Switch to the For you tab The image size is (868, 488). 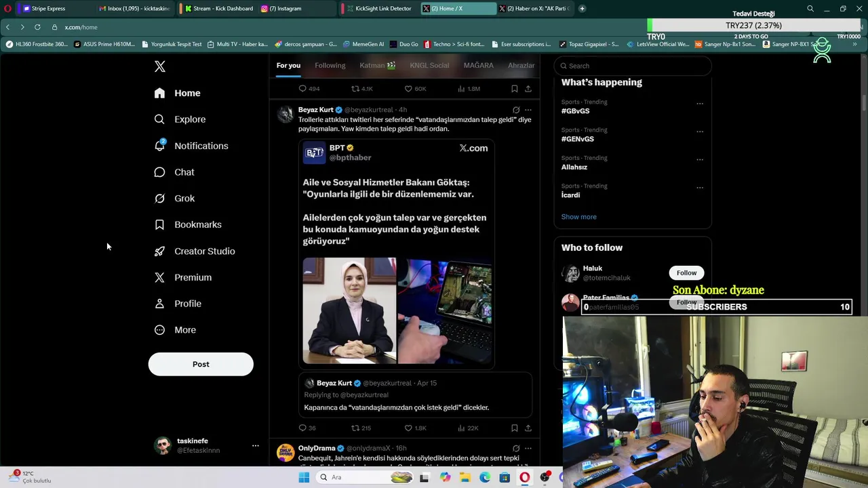pos(288,65)
